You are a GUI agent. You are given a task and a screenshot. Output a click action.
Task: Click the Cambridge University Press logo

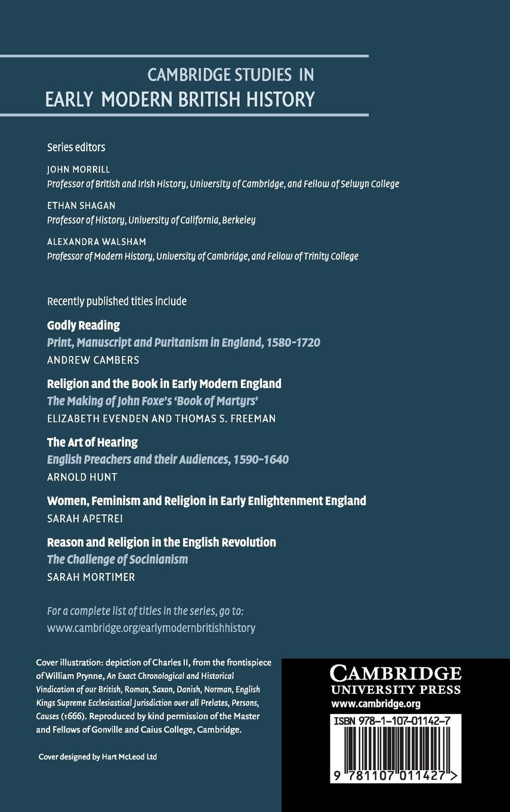[395, 680]
